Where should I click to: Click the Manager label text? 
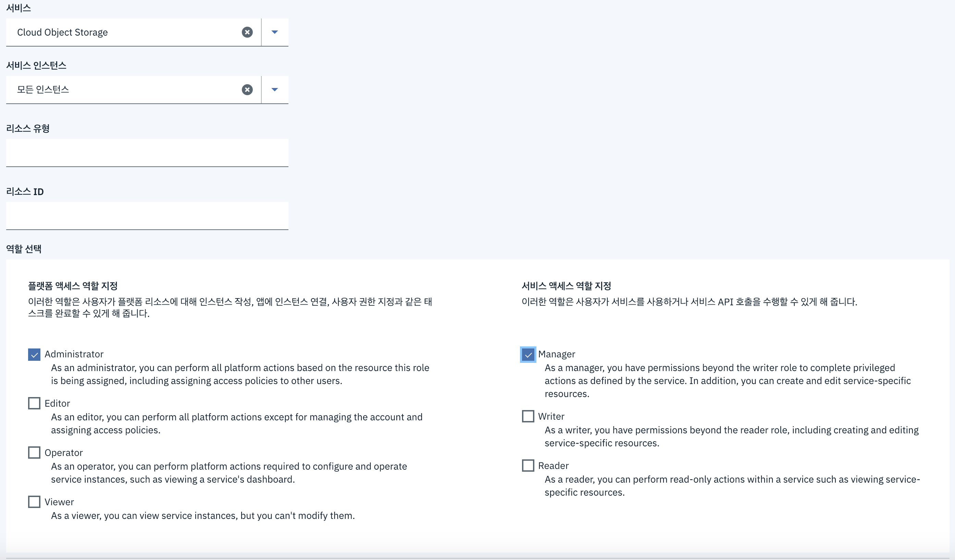[x=556, y=354]
